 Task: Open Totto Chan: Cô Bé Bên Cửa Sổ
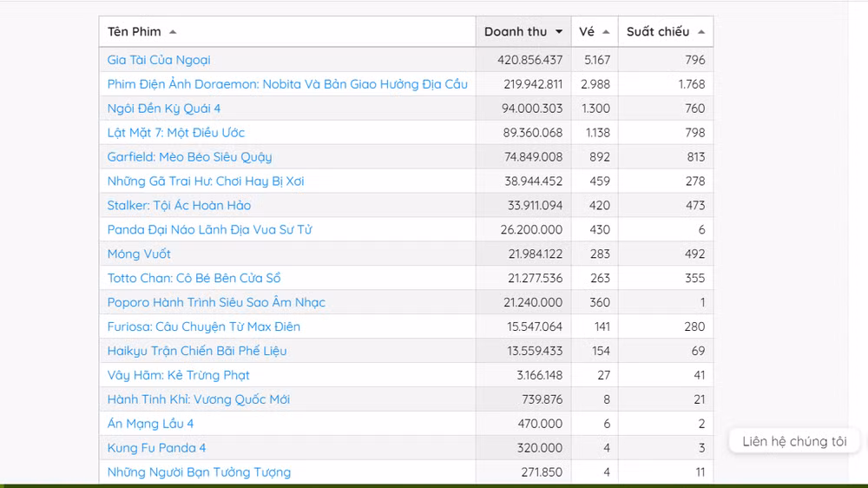click(194, 279)
